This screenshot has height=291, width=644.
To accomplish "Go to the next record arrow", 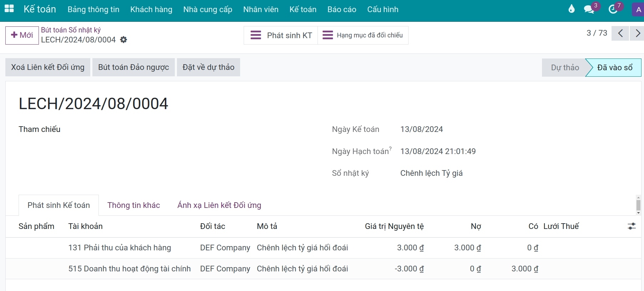I will 637,34.
